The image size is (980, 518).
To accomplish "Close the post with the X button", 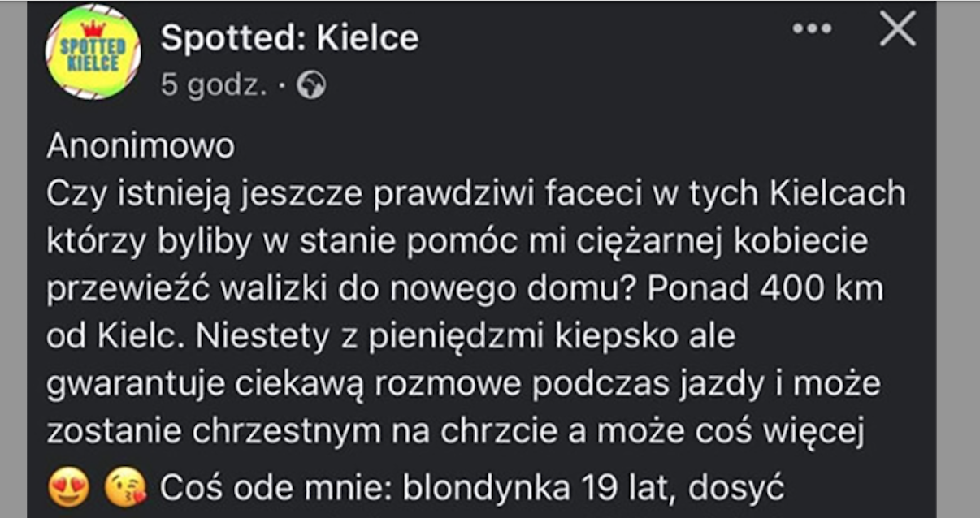I will [898, 30].
